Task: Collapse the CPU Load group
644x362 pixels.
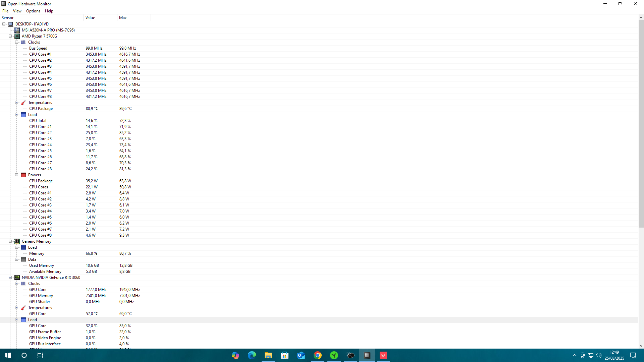Action: (17, 115)
